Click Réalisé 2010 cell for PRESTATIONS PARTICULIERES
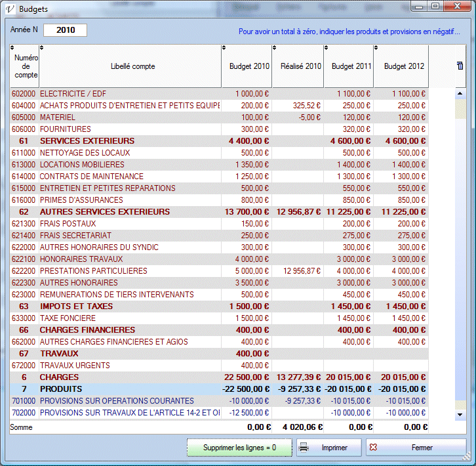 (298, 271)
